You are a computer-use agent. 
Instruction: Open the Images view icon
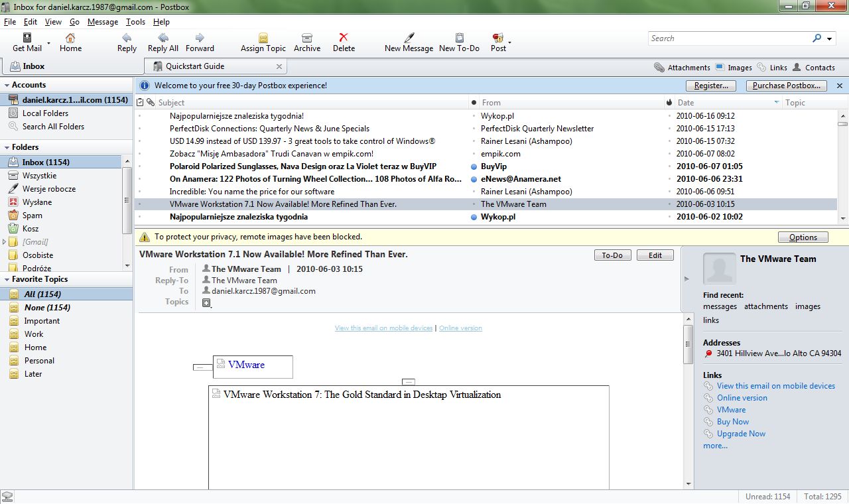(x=721, y=68)
